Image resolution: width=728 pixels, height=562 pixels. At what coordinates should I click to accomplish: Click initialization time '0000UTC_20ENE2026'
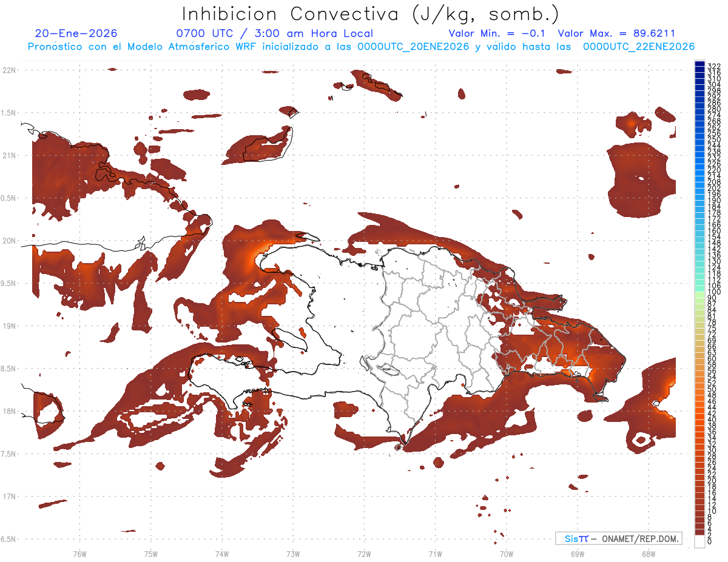click(413, 47)
